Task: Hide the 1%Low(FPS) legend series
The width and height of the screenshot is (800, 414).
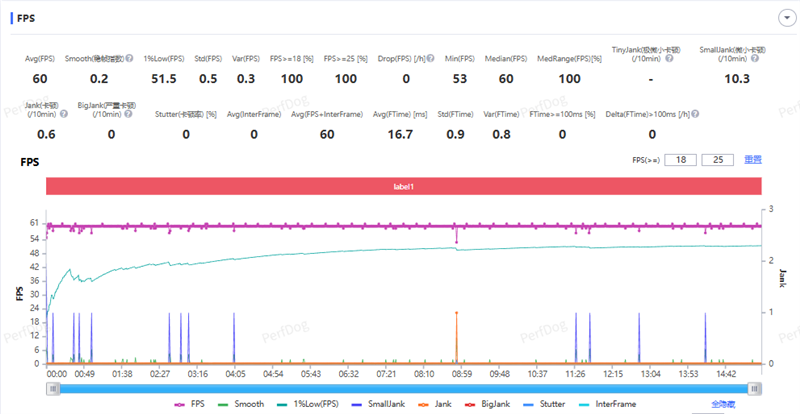Action: [317, 403]
